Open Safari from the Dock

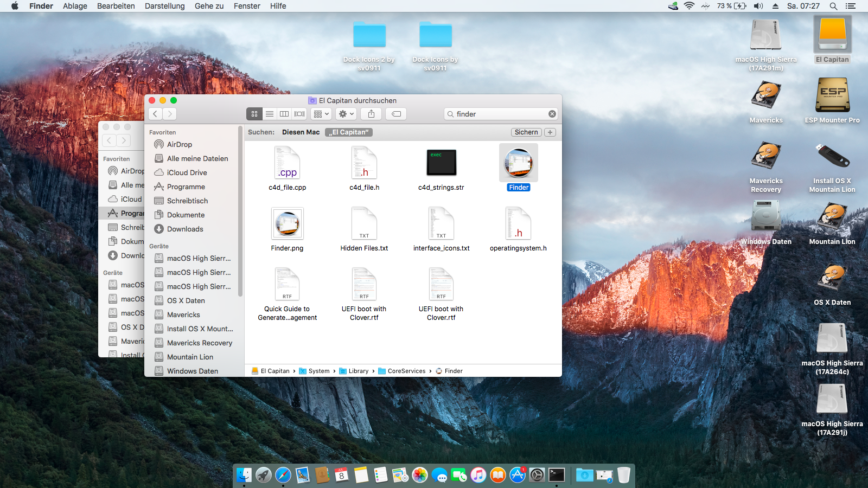pos(283,476)
